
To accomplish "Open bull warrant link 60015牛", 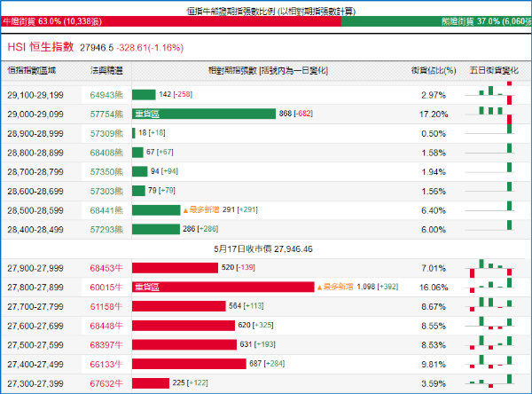I will pyautogui.click(x=106, y=287).
